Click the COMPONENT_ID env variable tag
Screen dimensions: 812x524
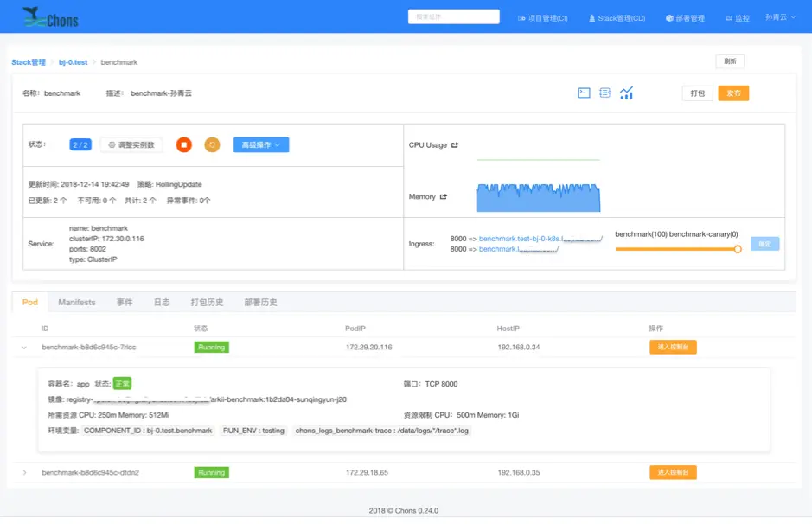(148, 431)
